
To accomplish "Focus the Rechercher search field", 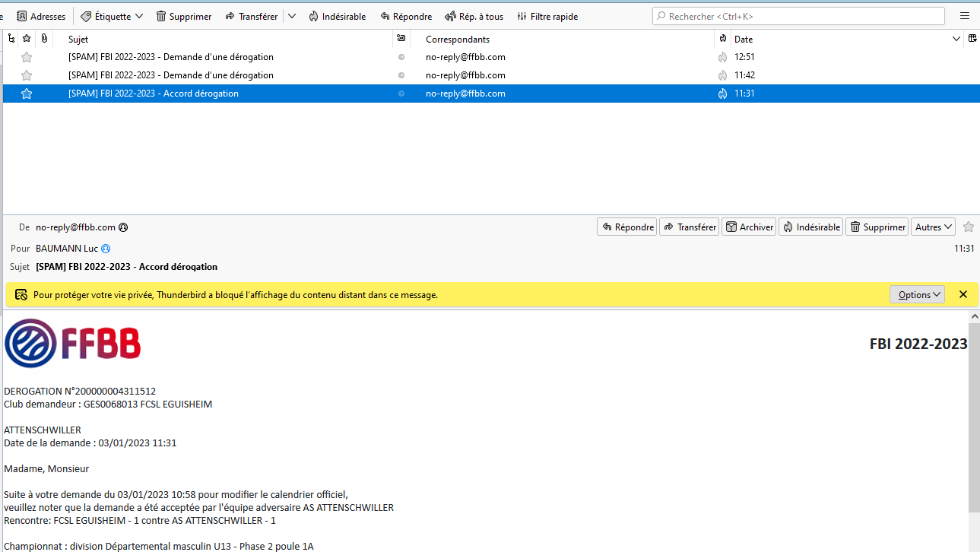I will 798,16.
